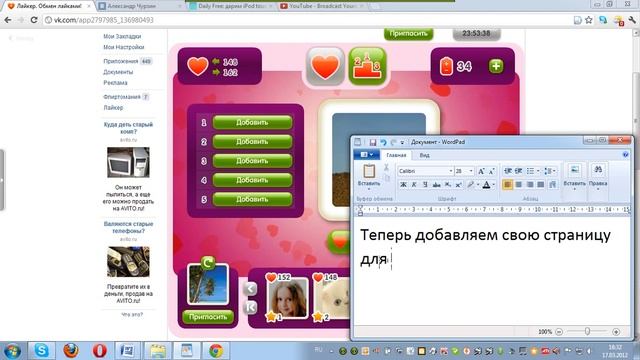Toggle bold Ж formatting
This screenshot has width=640, height=360.
click(403, 185)
